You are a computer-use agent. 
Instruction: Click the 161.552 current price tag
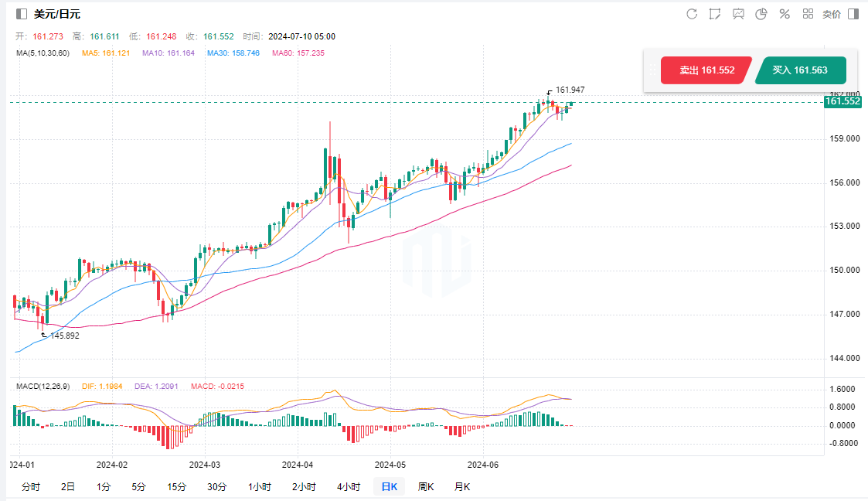(842, 102)
